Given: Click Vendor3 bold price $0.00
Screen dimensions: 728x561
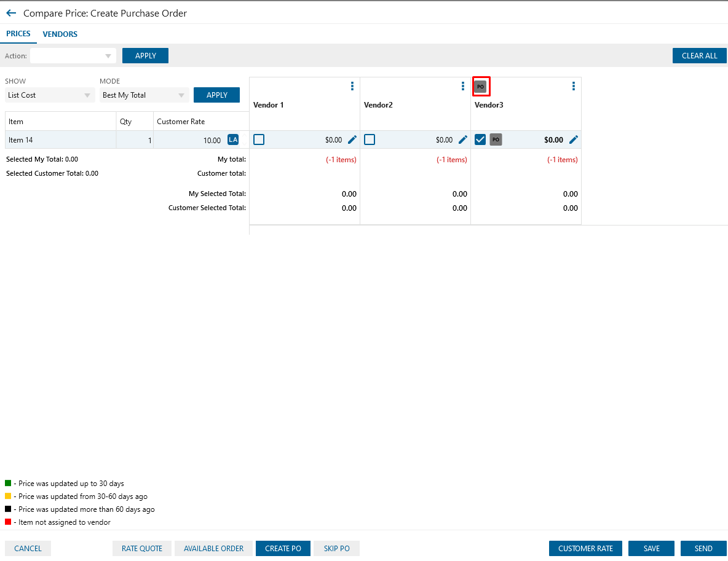Looking at the screenshot, I should 554,139.
